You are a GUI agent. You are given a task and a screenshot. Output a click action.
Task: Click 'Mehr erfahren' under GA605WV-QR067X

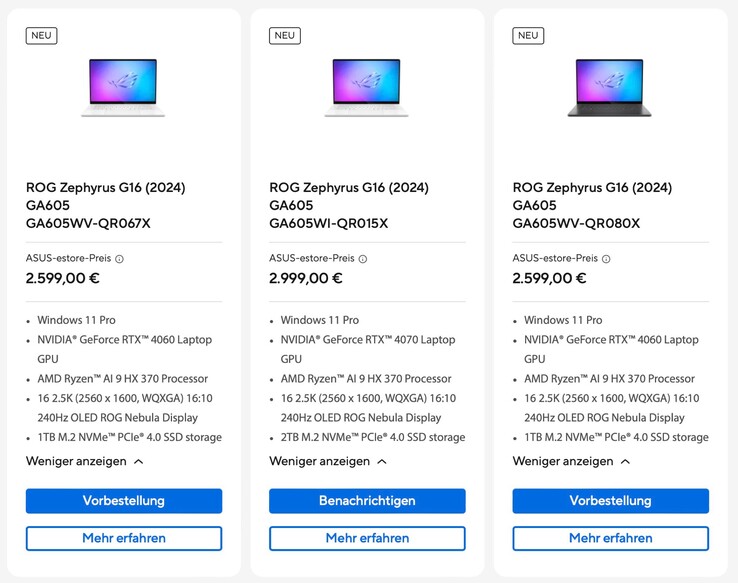pos(124,538)
